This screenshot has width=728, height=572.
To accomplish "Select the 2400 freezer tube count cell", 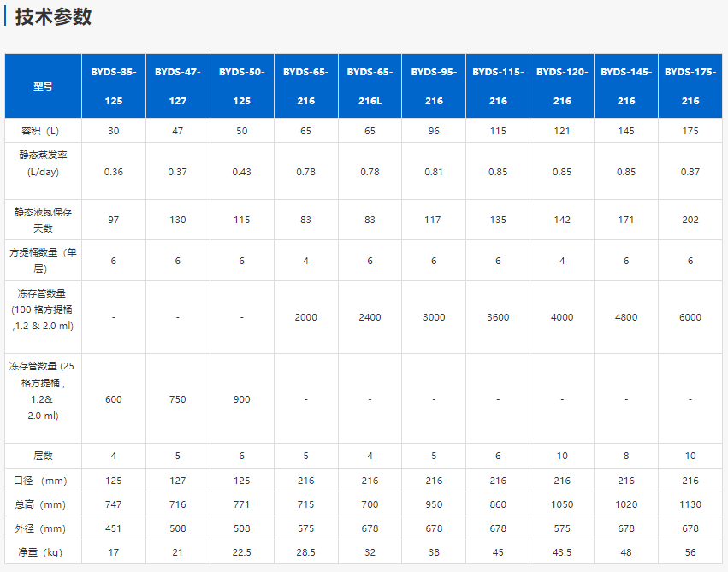I will (x=370, y=317).
